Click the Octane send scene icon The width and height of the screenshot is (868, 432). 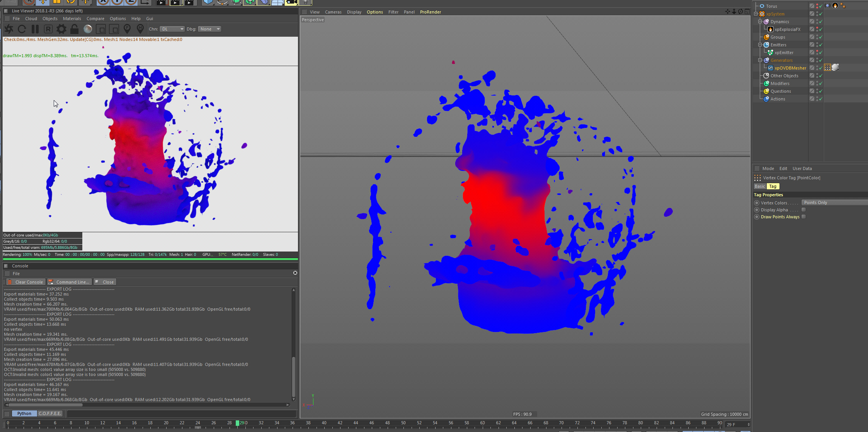click(x=9, y=29)
